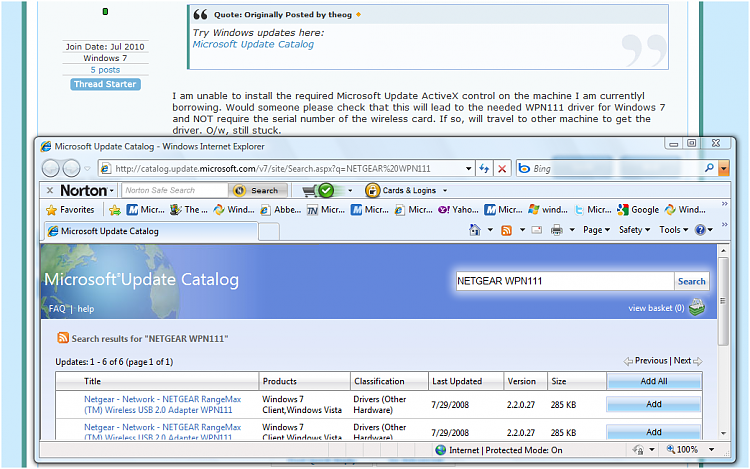This screenshot has width=750, height=469.
Task: Click Add button in first result row
Action: (x=654, y=404)
